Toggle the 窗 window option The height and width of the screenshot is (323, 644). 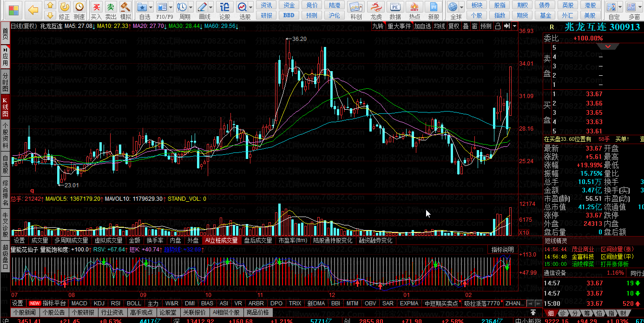[474, 26]
